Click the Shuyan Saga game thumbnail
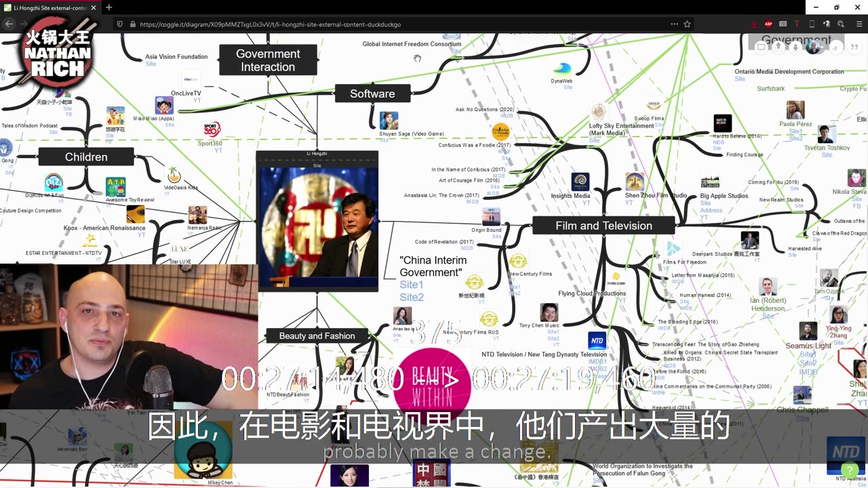 [x=389, y=121]
